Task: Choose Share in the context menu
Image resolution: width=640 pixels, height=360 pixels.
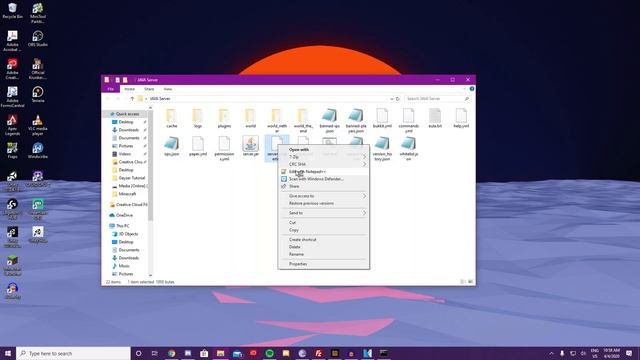Action: tap(294, 187)
